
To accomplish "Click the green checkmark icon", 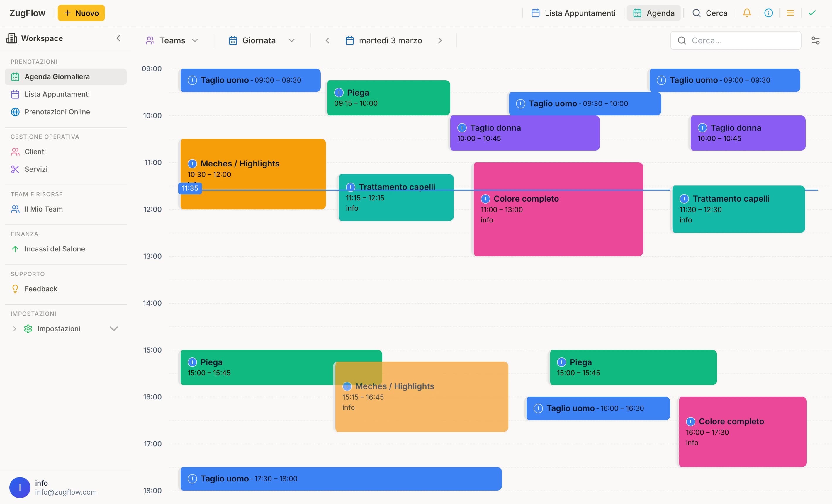I will [812, 13].
